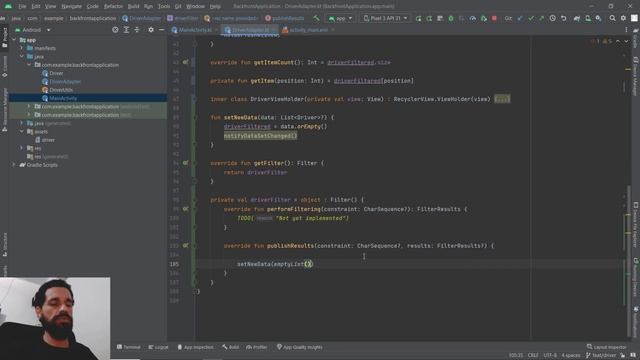Open the Window menu
The image size is (640, 360).
click(195, 7)
